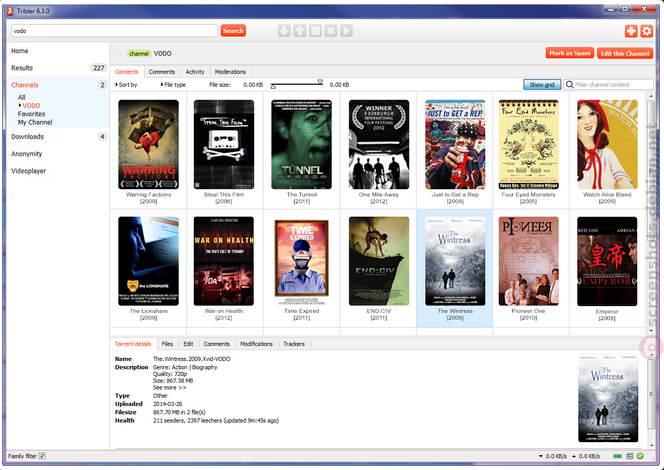Select the War on Health poster
Viewport: 664px width, 470px height.
[x=224, y=261]
